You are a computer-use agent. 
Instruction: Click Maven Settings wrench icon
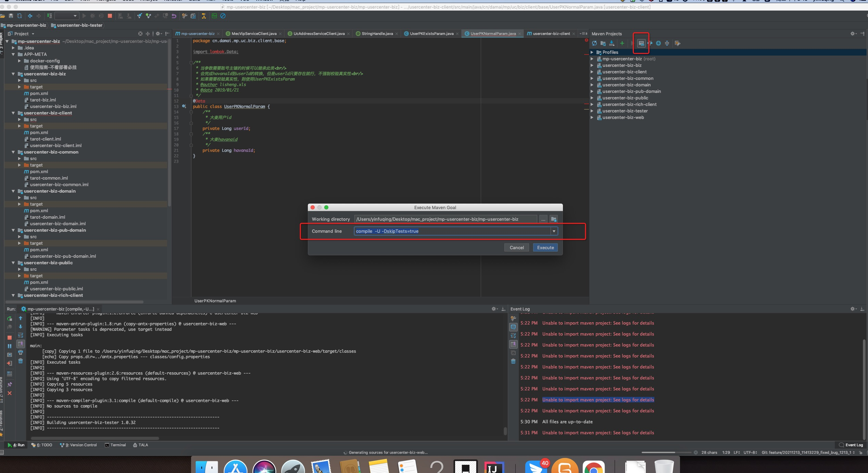click(x=677, y=43)
